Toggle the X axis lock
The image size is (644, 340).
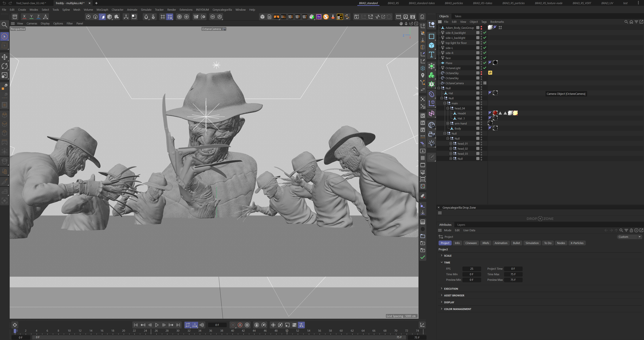[24, 17]
